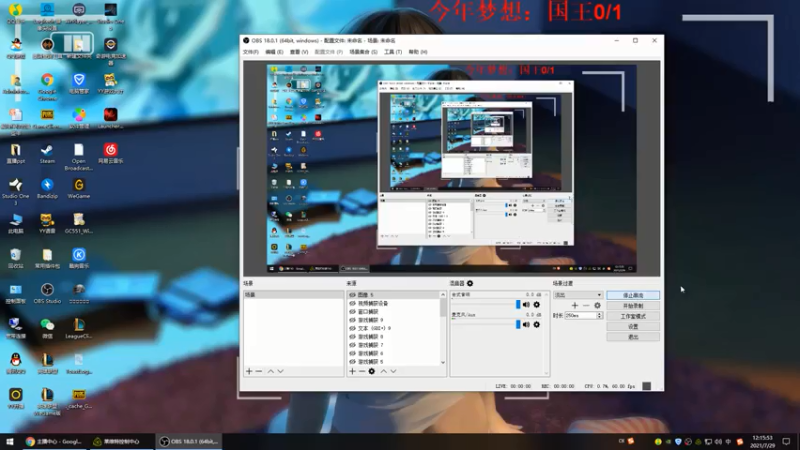The width and height of the screenshot is (800, 450).
Task: Open the _cache_G PUBG desktop icon
Action: coord(79,398)
